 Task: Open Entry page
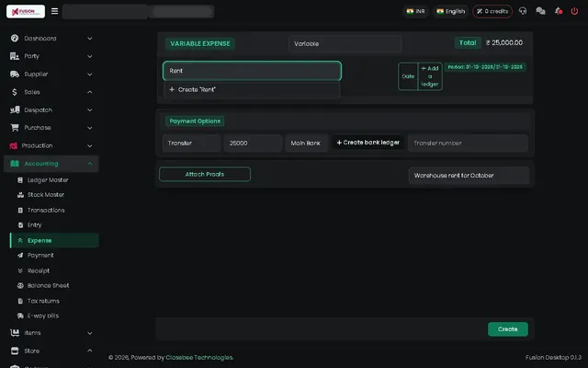pos(34,224)
